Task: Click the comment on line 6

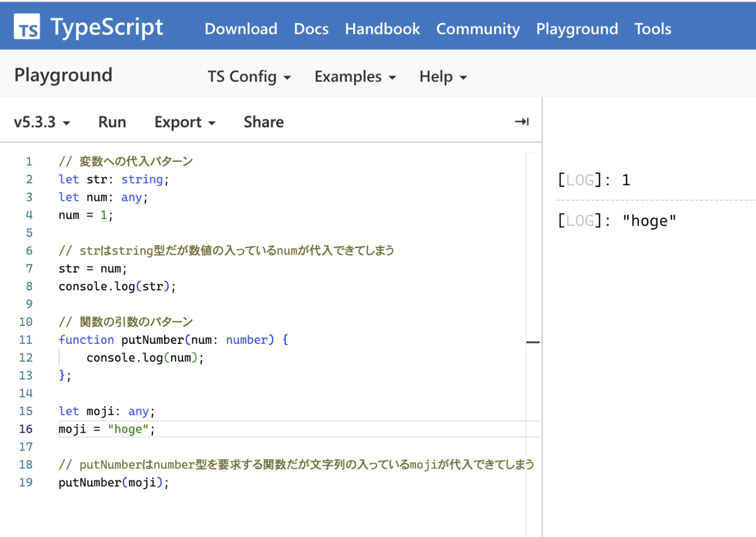Action: [x=227, y=250]
